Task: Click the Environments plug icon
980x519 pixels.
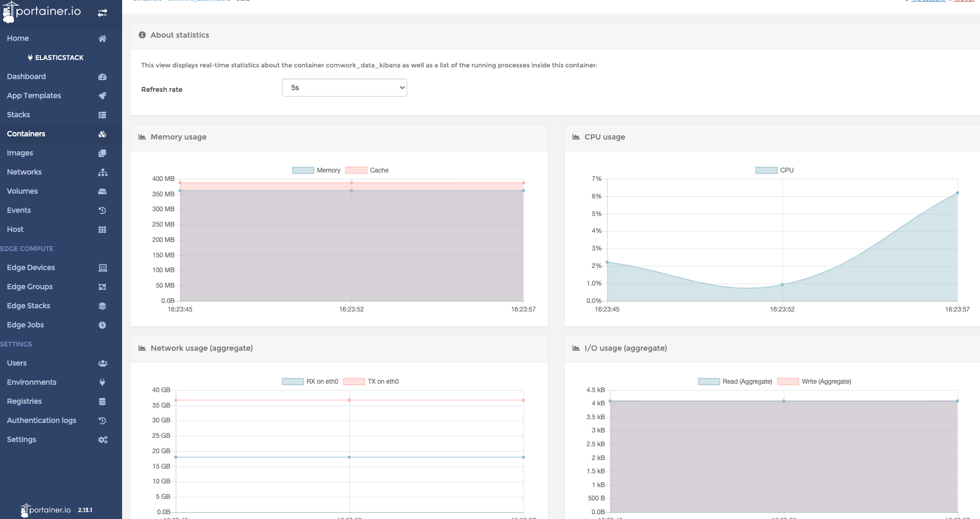Action: pyautogui.click(x=102, y=383)
